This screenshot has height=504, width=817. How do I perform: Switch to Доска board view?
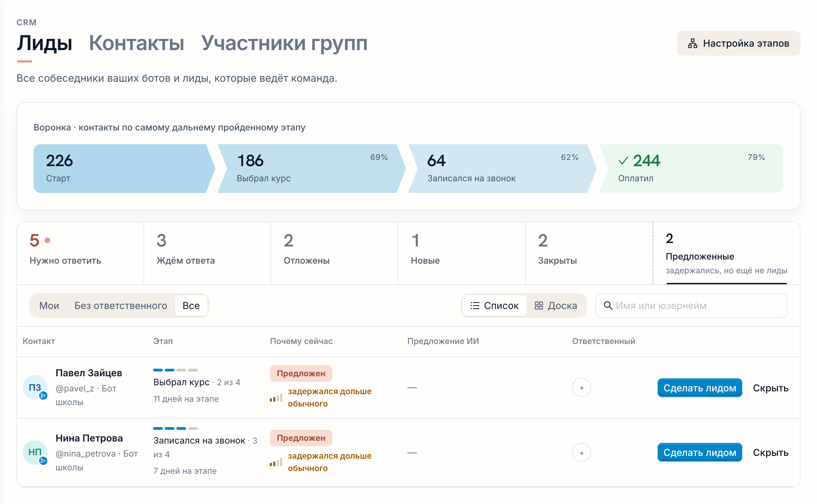[x=556, y=306]
